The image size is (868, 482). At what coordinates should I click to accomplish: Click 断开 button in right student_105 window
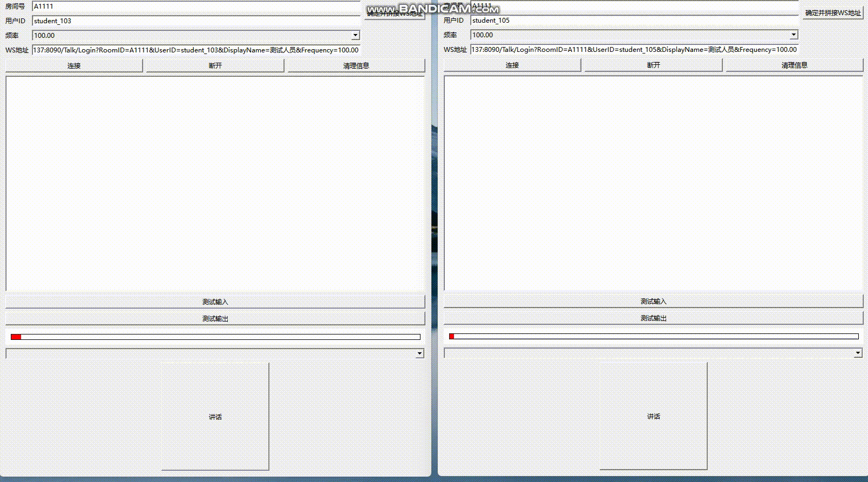click(x=653, y=65)
